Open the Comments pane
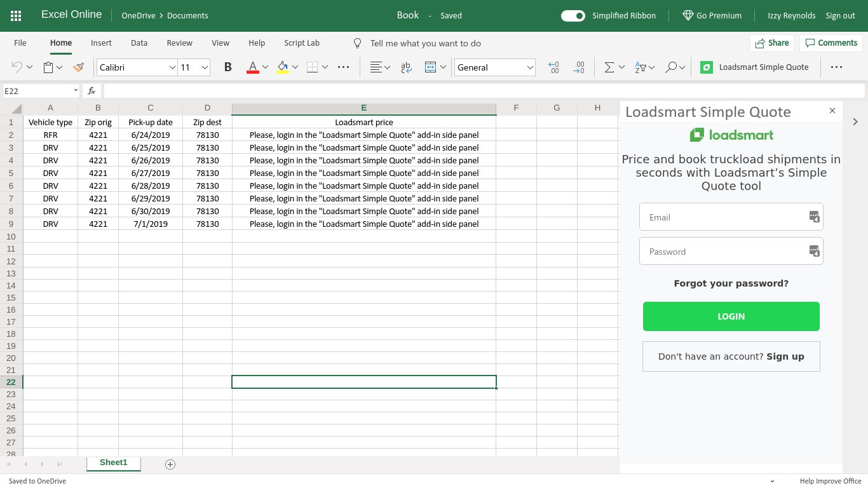The image size is (868, 488). tap(831, 43)
